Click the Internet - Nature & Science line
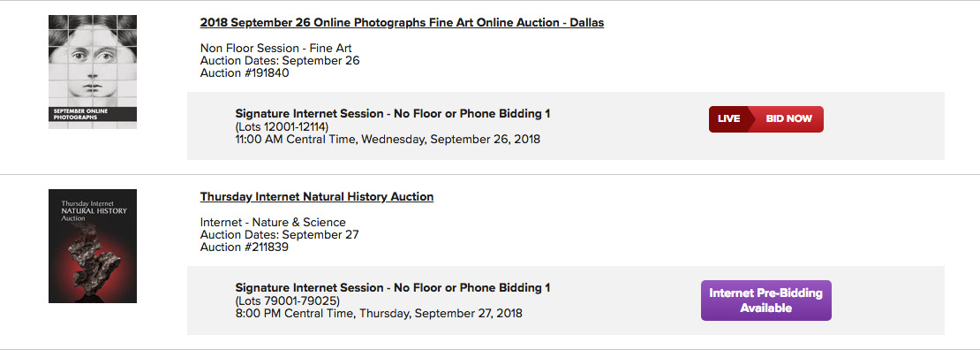980x350 pixels. coord(273,222)
